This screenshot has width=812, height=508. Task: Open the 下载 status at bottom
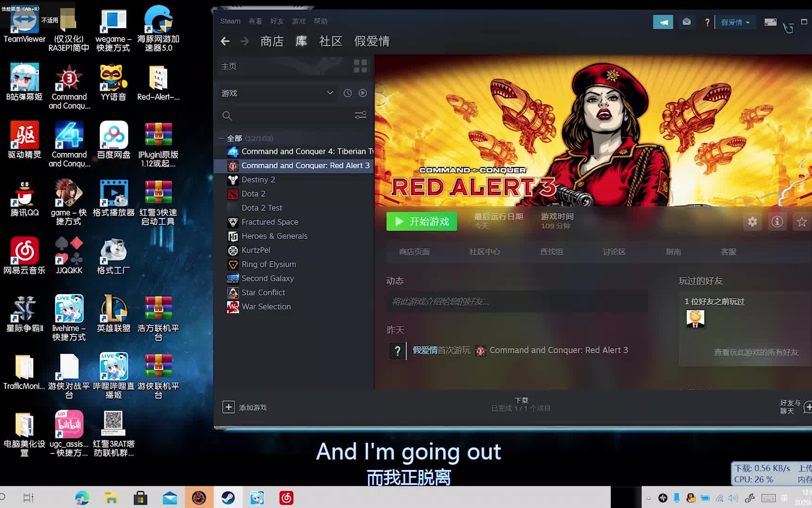click(x=521, y=404)
